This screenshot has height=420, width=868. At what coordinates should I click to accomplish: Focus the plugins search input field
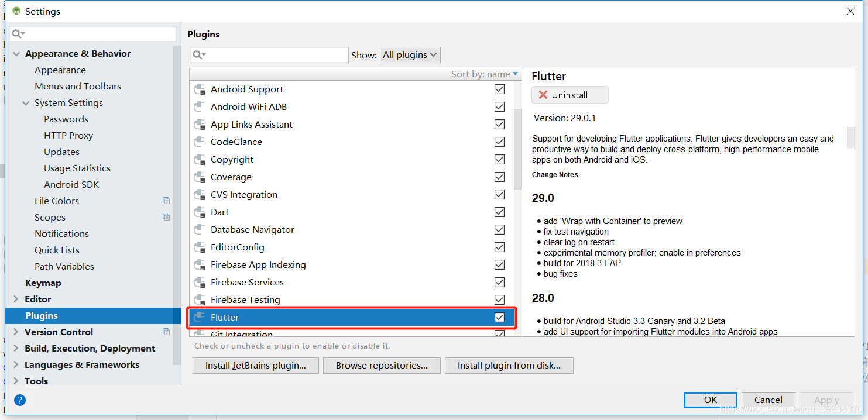coord(269,55)
